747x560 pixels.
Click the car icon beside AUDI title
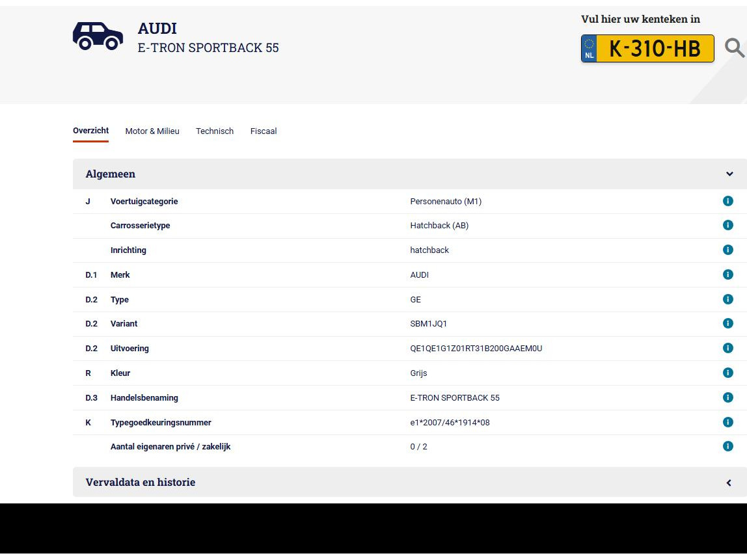point(98,36)
